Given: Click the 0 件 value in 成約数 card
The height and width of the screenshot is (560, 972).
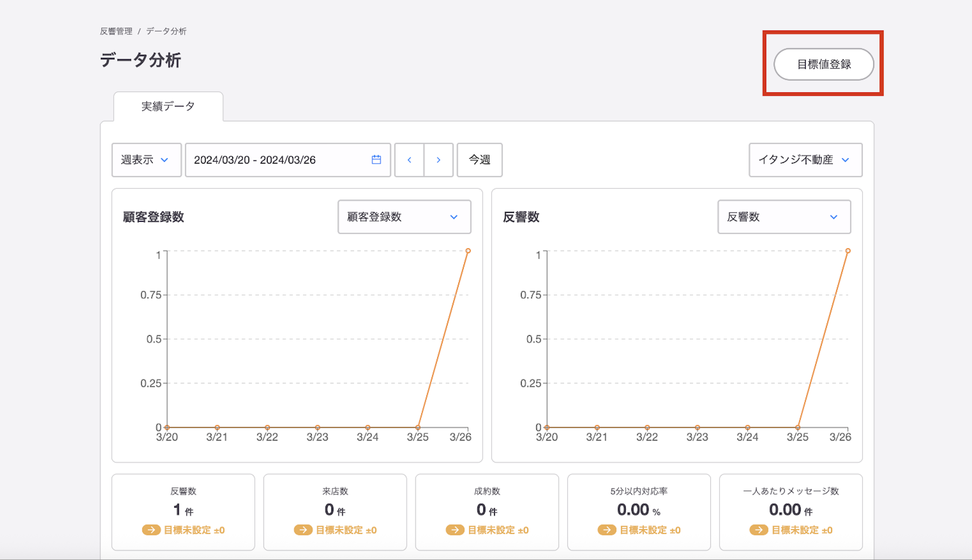Looking at the screenshot, I should (x=487, y=510).
